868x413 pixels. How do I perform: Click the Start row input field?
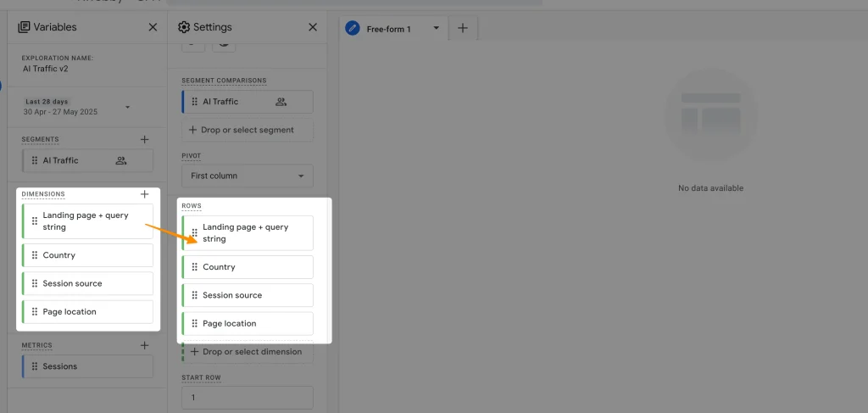coord(248,398)
